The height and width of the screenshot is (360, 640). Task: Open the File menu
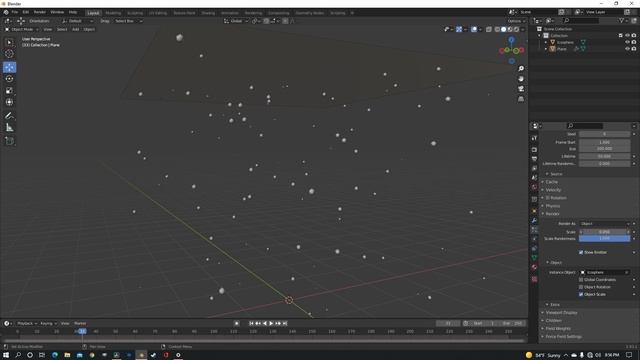click(x=15, y=12)
